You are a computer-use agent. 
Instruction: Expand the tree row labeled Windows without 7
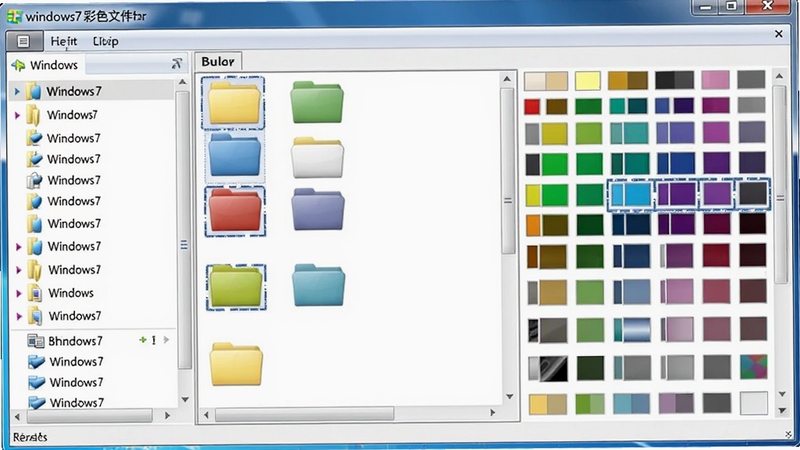coord(19,293)
